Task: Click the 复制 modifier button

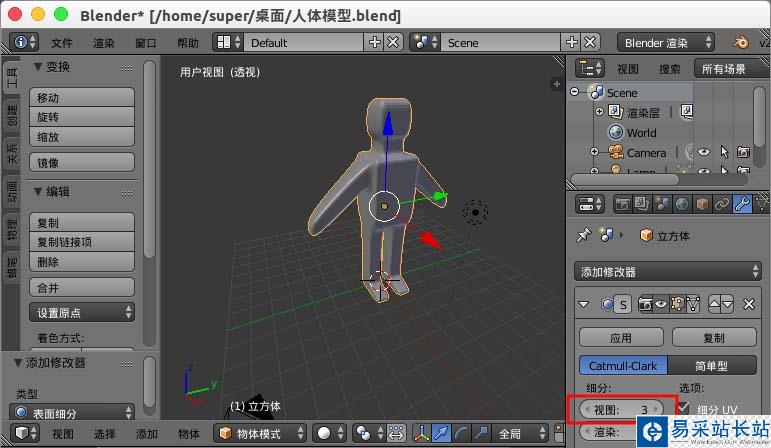Action: click(x=714, y=338)
